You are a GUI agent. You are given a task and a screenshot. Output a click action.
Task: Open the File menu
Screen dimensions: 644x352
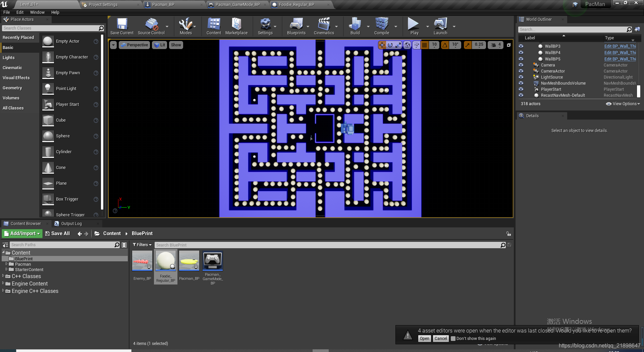[6, 12]
